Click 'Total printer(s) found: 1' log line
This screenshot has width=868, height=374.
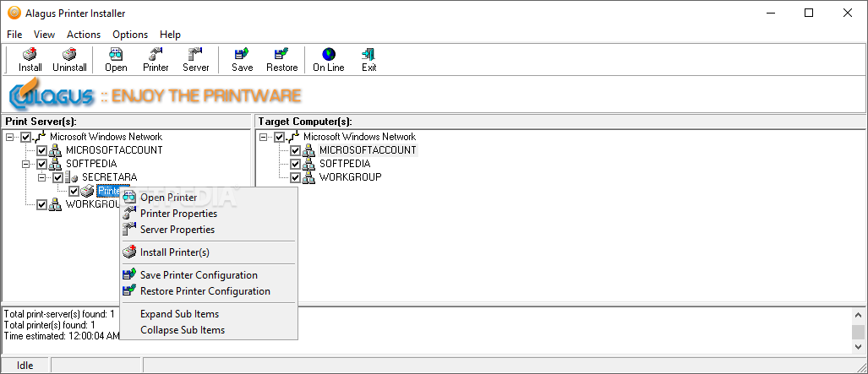[x=49, y=325]
